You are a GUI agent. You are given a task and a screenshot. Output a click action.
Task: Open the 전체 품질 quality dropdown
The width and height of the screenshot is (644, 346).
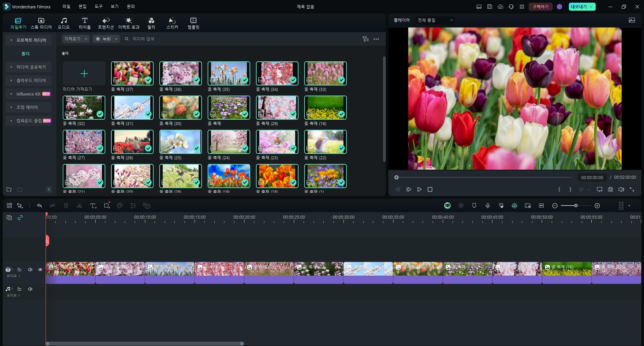pos(435,20)
